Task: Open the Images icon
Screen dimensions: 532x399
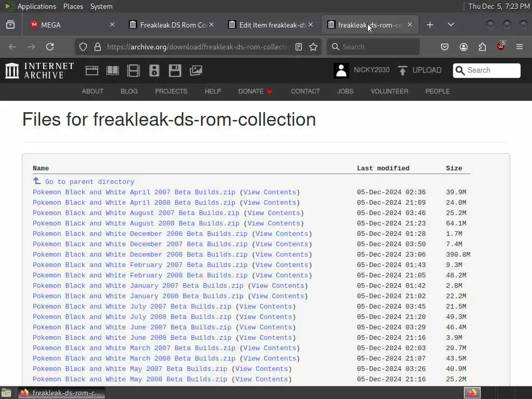Action: pos(196,71)
